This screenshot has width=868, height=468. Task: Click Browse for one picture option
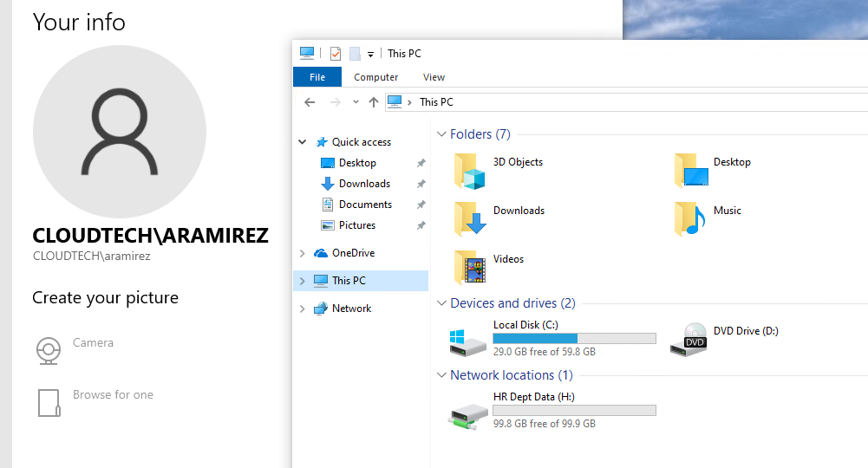113,395
